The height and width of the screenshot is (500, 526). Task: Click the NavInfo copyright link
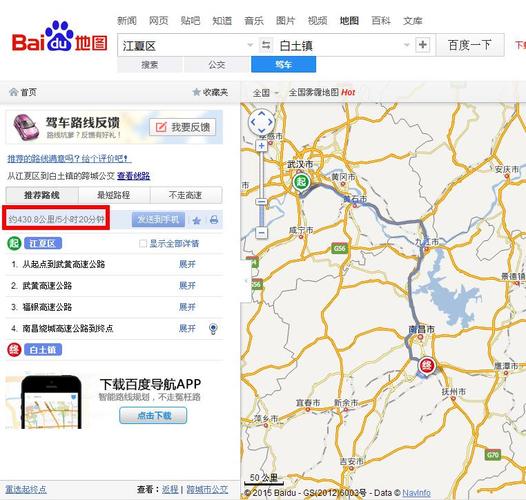tap(416, 493)
